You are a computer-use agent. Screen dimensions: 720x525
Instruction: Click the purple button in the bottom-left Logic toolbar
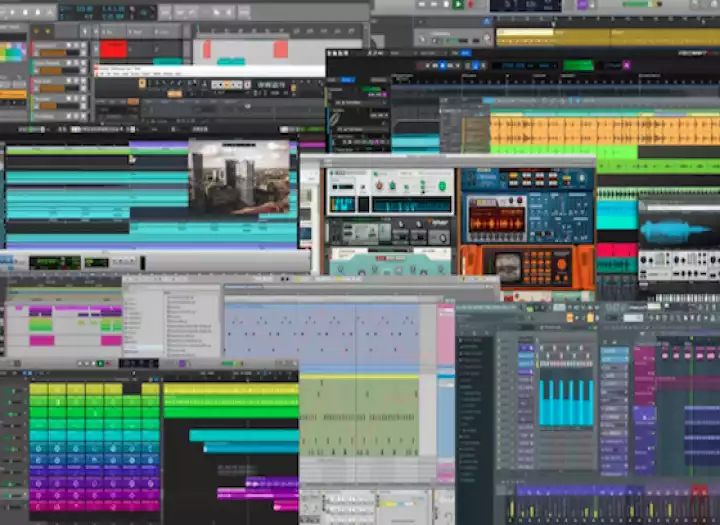[x=182, y=363]
